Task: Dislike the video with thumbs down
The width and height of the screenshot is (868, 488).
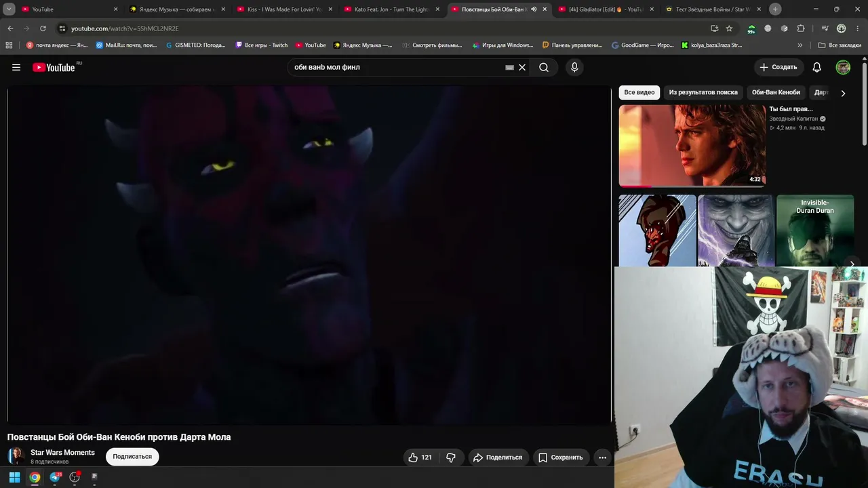Action: click(451, 457)
